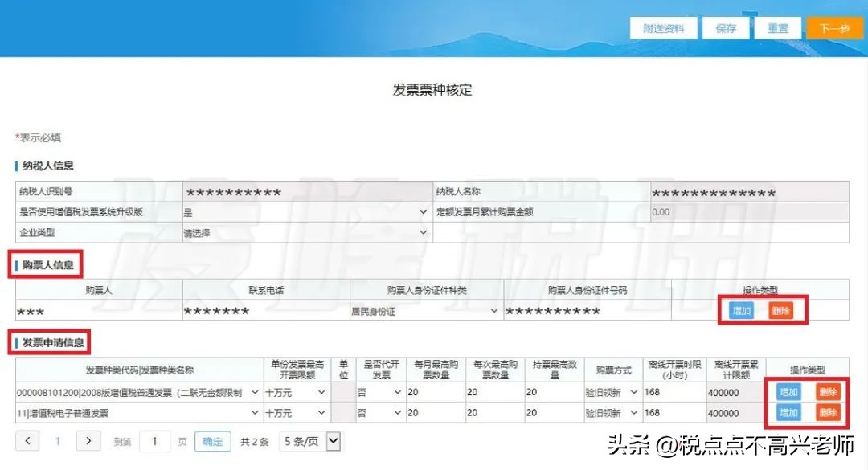Viewport: 868px width, 470px height.
Task: Click 增加 on the 增值税电子普通发票 row
Action: point(788,412)
